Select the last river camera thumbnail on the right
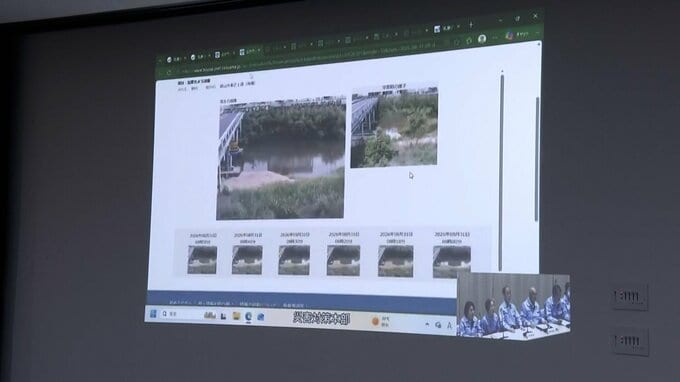 point(451,262)
